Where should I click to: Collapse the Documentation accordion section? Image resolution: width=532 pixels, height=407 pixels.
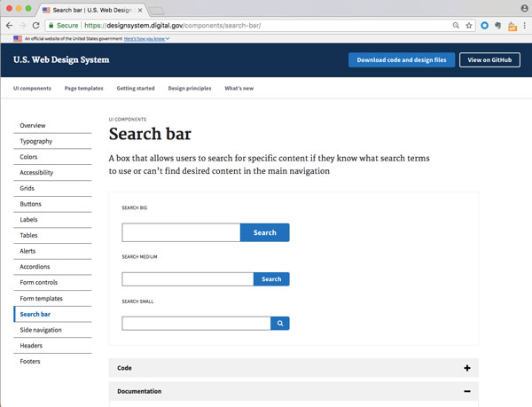pyautogui.click(x=293, y=391)
